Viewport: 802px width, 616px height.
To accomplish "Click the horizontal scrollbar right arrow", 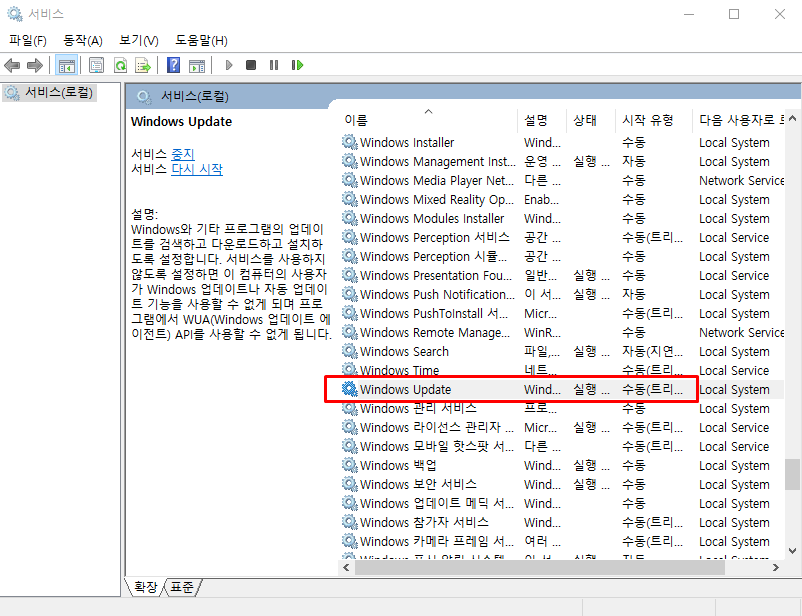I will pyautogui.click(x=776, y=567).
